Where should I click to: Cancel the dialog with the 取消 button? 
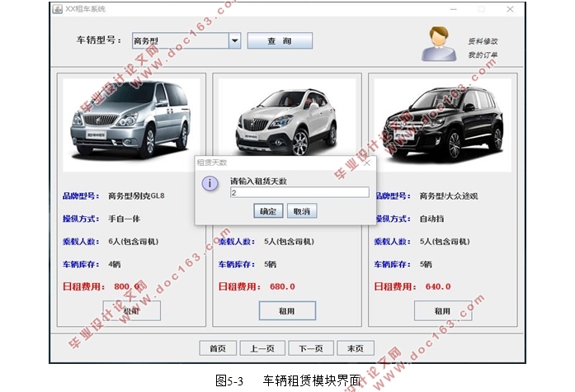click(x=302, y=211)
